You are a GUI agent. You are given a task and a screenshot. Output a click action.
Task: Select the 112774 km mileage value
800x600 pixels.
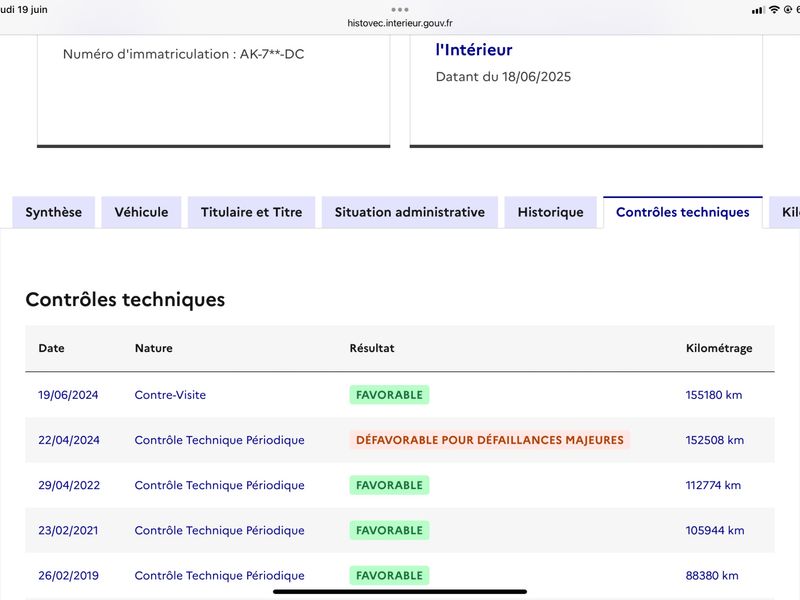[713, 485]
